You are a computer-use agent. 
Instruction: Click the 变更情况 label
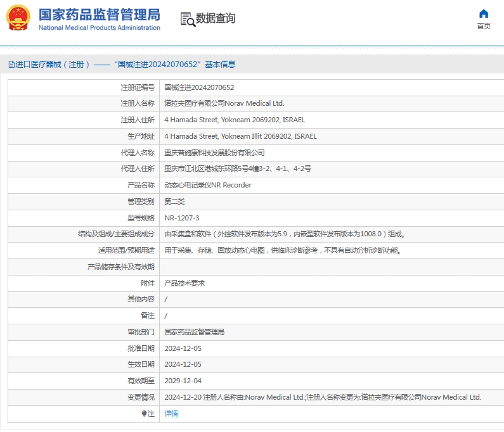click(x=141, y=397)
